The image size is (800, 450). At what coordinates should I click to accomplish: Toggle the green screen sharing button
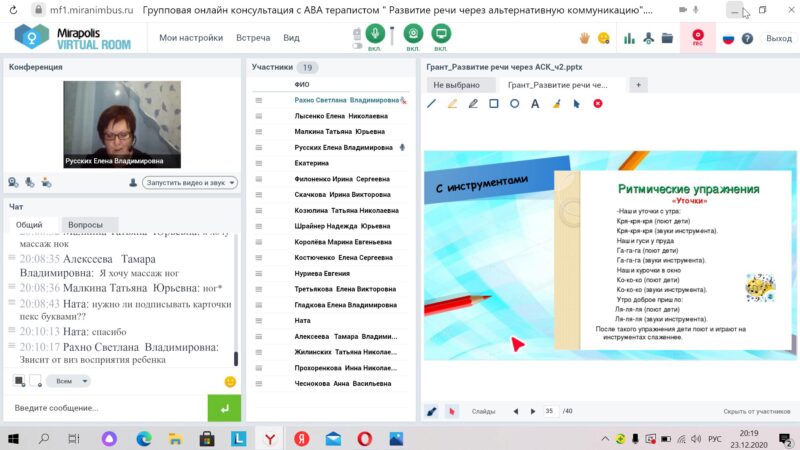[441, 34]
